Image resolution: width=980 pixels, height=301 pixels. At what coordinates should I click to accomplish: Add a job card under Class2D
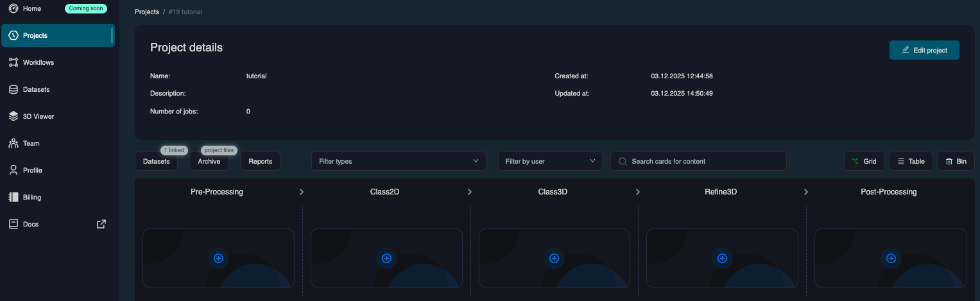pyautogui.click(x=386, y=258)
